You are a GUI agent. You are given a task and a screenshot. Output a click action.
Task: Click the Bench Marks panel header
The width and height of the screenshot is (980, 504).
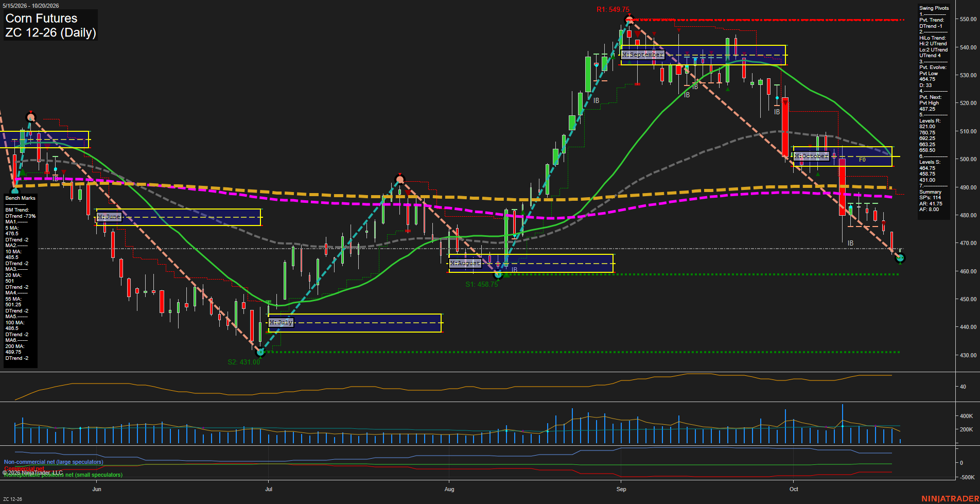click(x=21, y=198)
